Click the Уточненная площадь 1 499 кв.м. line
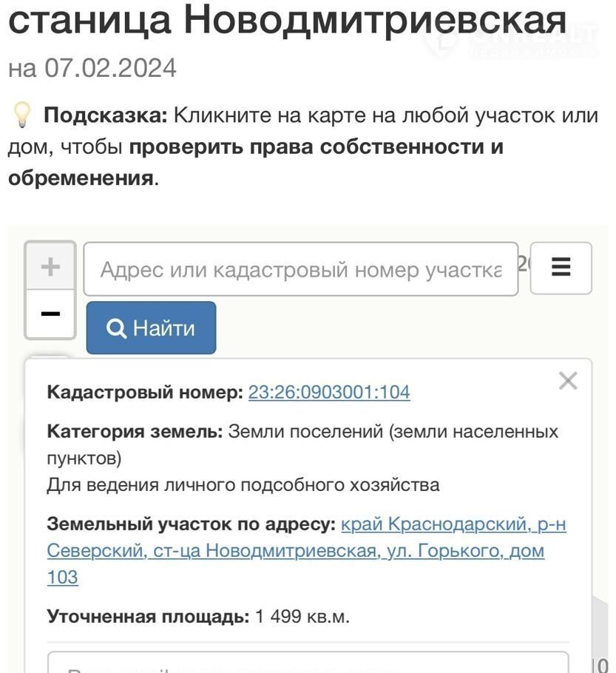 [x=198, y=616]
